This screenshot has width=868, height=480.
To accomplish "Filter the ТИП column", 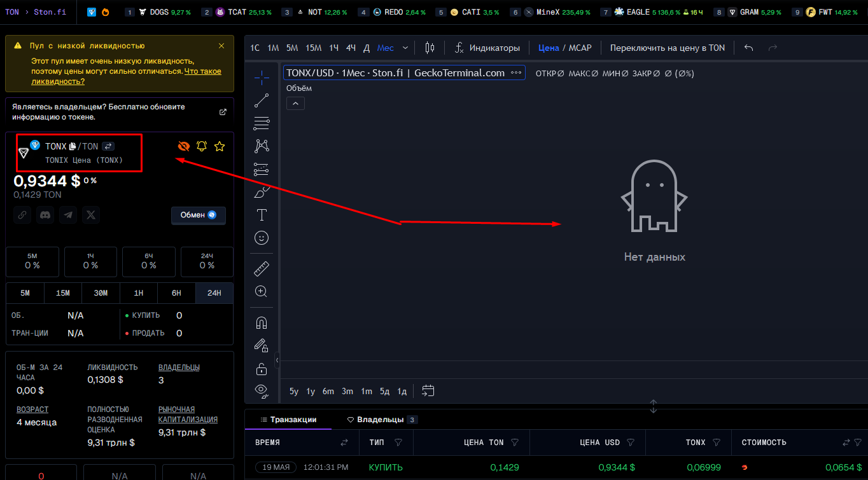I will point(398,442).
